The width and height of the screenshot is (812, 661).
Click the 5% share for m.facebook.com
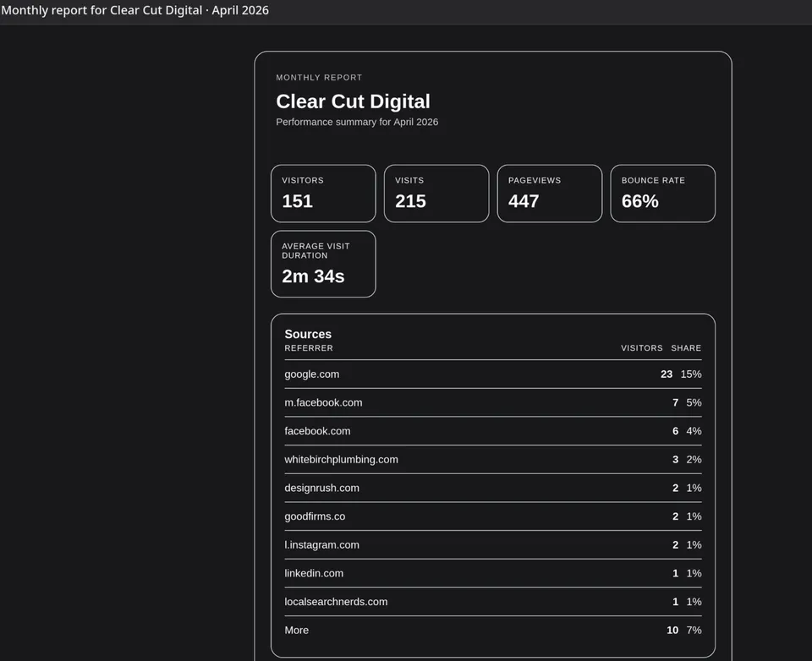(694, 402)
